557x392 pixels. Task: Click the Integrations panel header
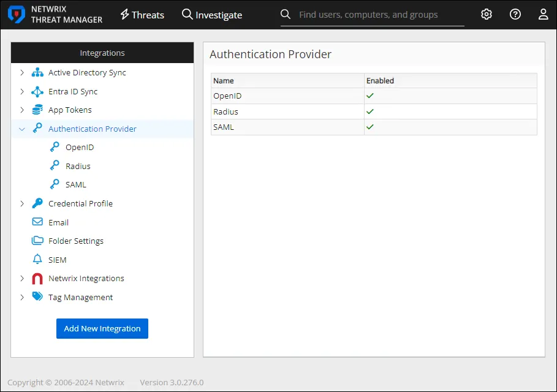102,53
